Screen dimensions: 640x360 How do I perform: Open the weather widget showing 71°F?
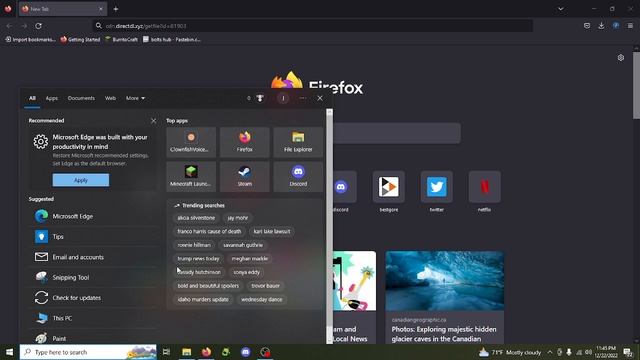[x=510, y=352]
